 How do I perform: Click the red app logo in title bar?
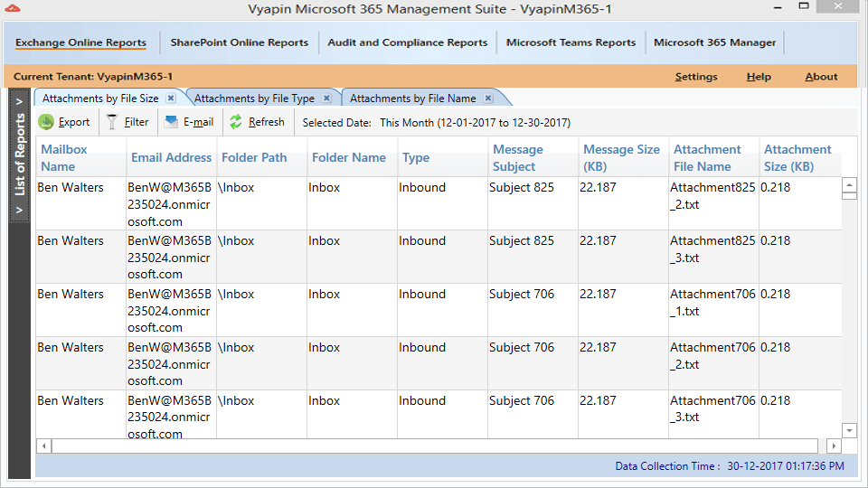coord(12,8)
